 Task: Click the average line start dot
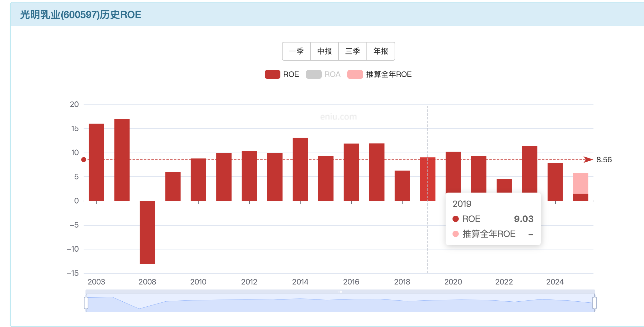pyautogui.click(x=84, y=160)
